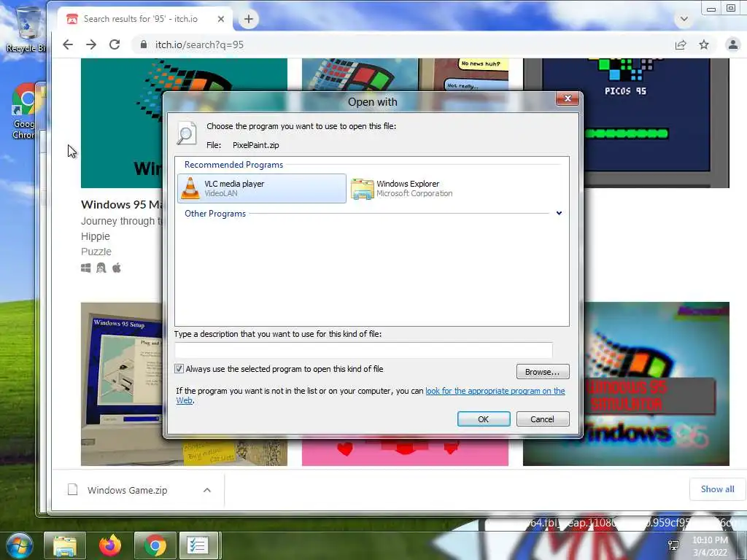Image resolution: width=747 pixels, height=560 pixels.
Task: Click the file description text field
Action: 363,350
